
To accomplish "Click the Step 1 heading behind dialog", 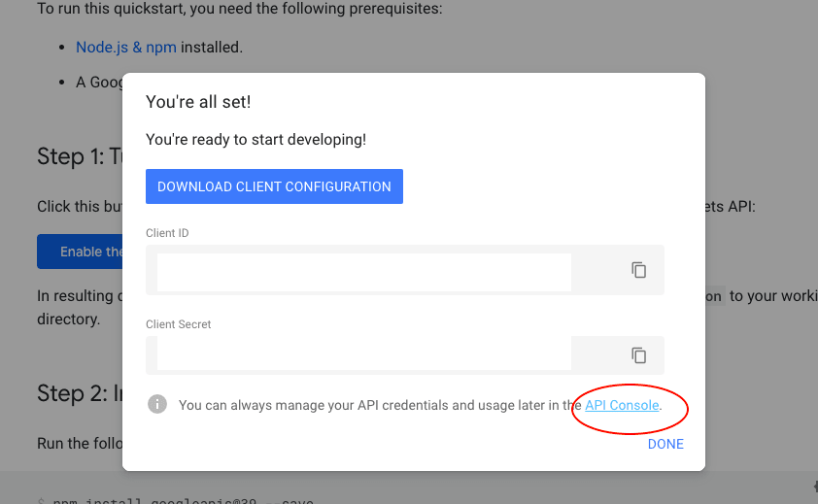I will [80, 156].
